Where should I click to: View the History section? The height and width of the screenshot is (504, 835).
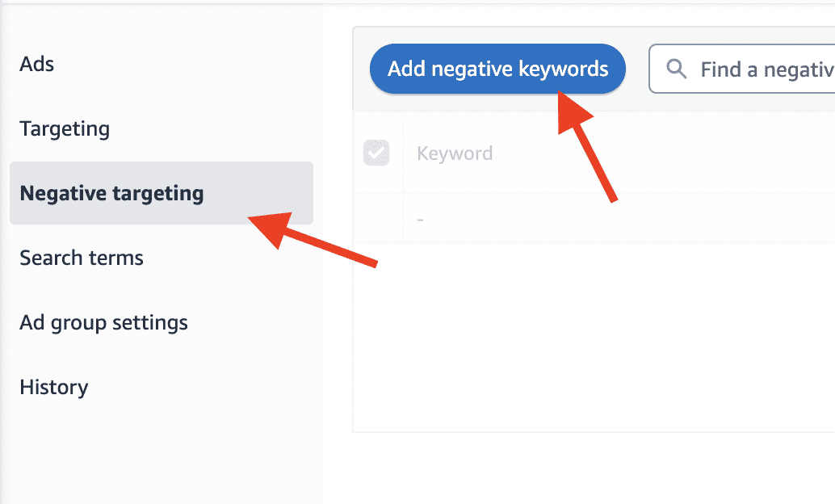click(54, 388)
